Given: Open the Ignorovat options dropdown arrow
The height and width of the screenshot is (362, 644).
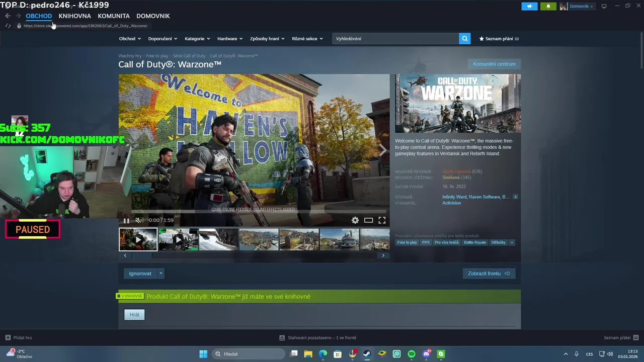Looking at the screenshot, I should click(x=160, y=274).
